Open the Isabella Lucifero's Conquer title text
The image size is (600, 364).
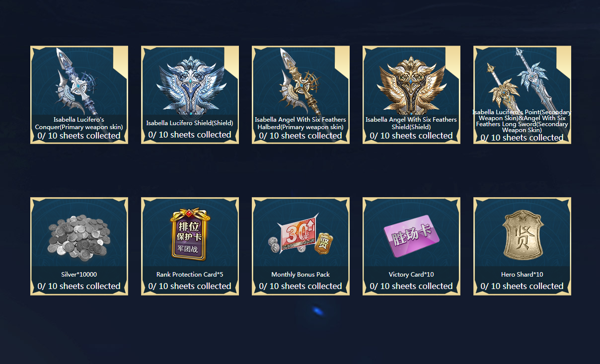(x=79, y=123)
